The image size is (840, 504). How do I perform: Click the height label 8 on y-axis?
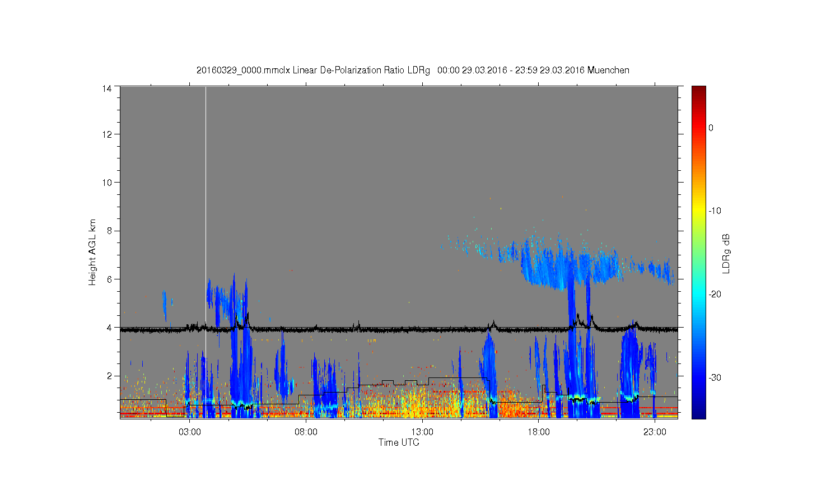coord(109,231)
